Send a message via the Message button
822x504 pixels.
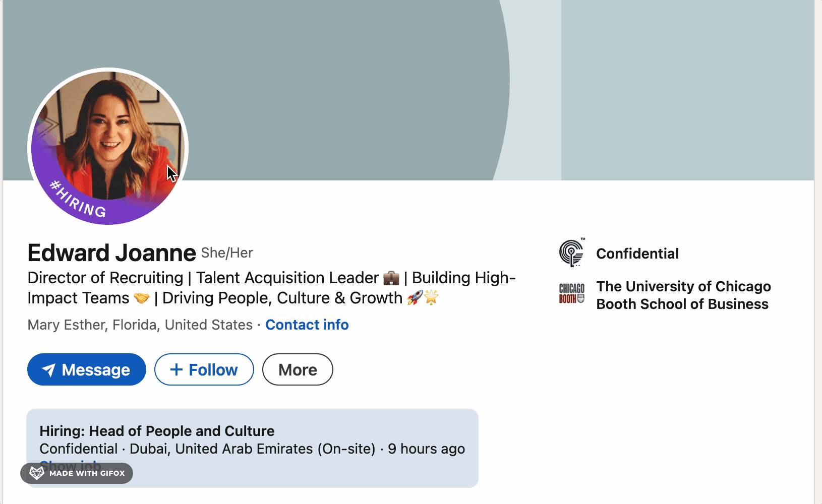(86, 369)
